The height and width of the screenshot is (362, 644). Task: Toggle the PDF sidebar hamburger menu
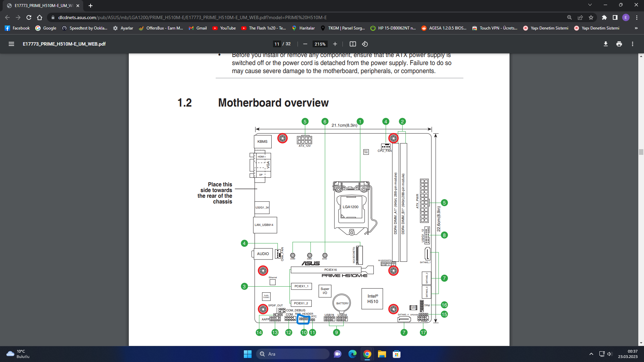[x=11, y=44]
